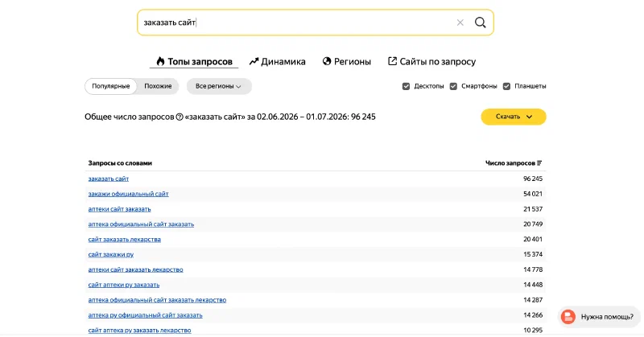
Task: Click the flame icon of Топы запросов
Action: click(x=160, y=62)
